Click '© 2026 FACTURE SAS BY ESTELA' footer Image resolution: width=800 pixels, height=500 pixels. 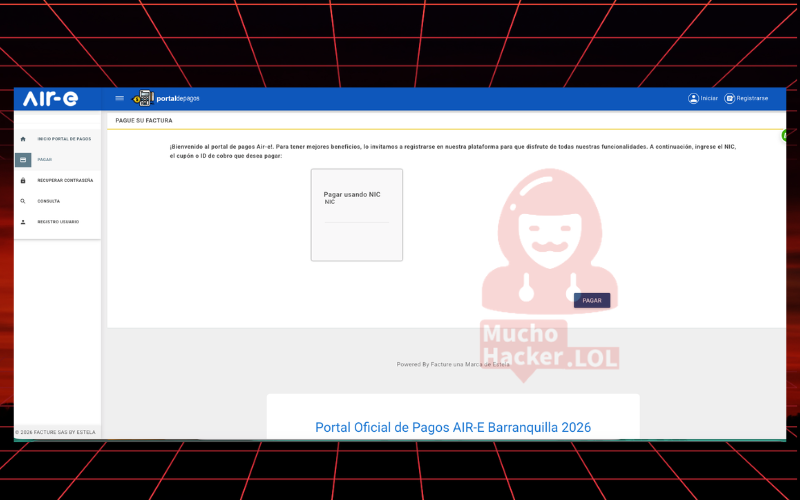[x=55, y=432]
